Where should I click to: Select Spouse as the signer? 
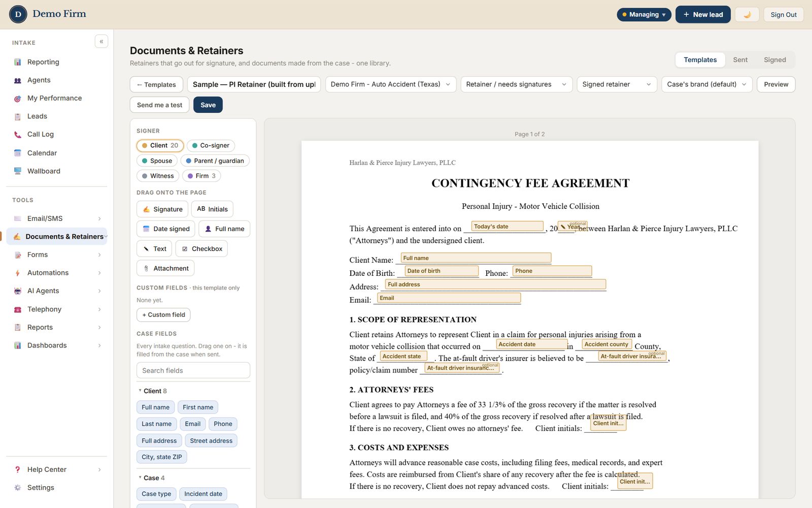[x=157, y=161]
